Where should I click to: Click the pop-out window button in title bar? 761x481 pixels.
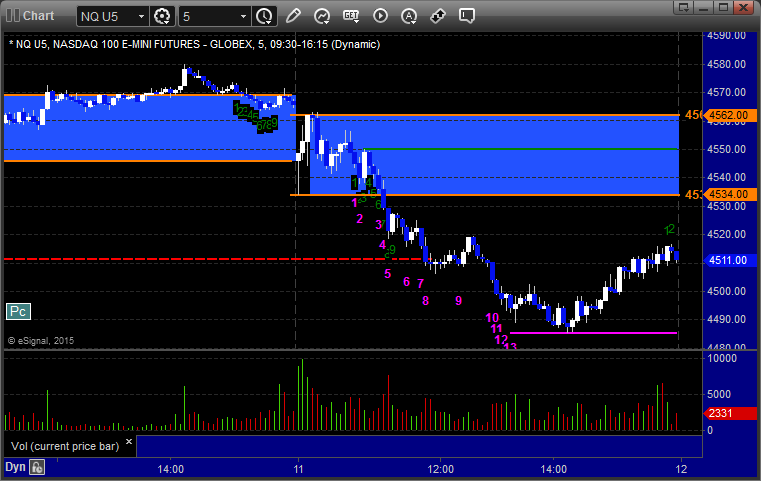[x=684, y=7]
